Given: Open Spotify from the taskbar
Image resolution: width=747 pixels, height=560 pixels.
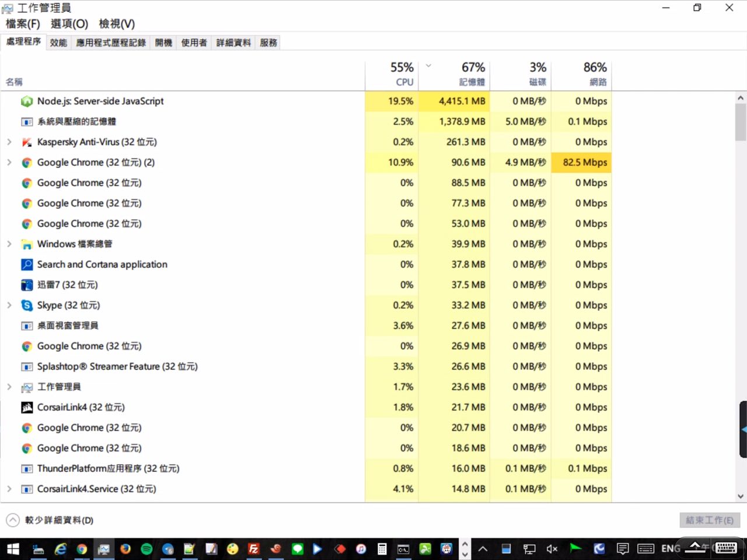Looking at the screenshot, I should click(x=146, y=549).
